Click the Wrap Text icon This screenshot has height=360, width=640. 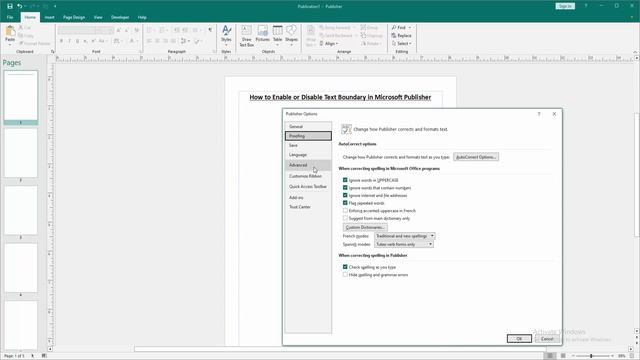311,36
